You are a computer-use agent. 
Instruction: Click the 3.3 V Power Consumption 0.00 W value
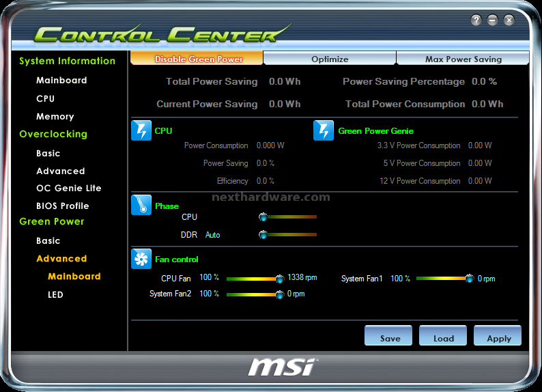point(480,145)
